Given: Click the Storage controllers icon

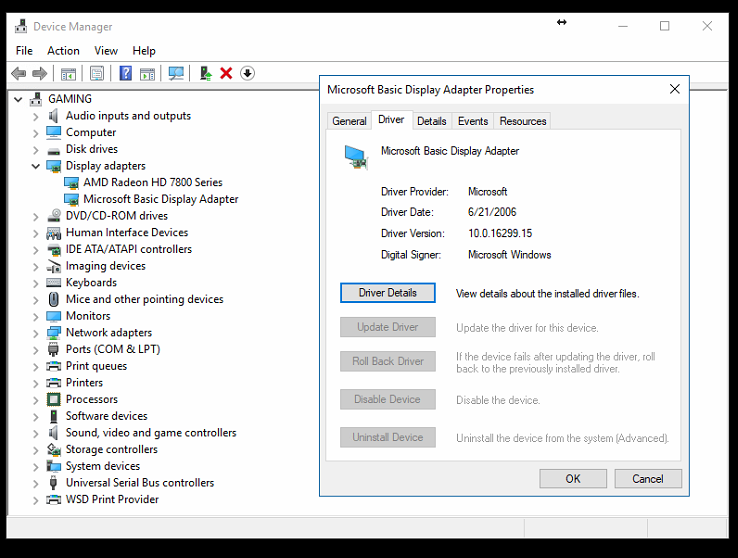Looking at the screenshot, I should [54, 449].
